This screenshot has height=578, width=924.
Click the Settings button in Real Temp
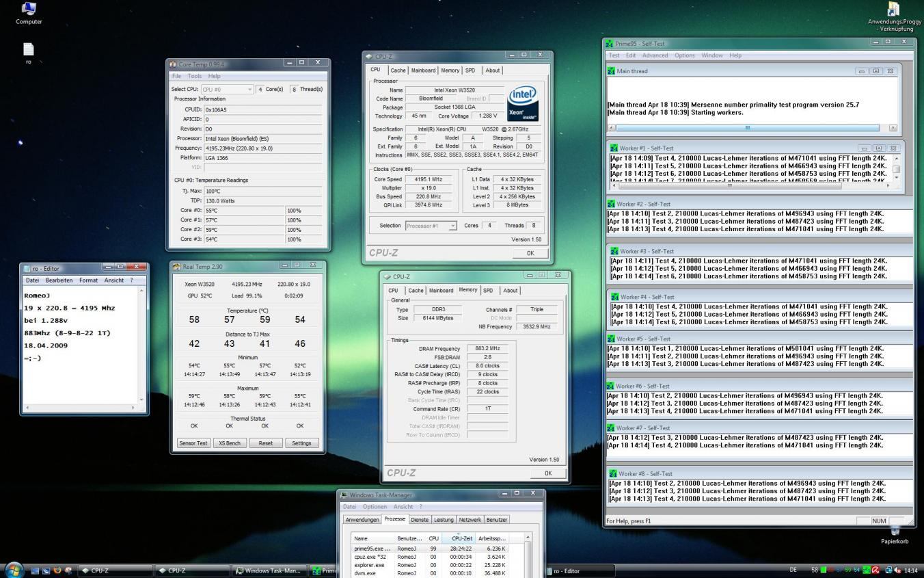tap(301, 443)
